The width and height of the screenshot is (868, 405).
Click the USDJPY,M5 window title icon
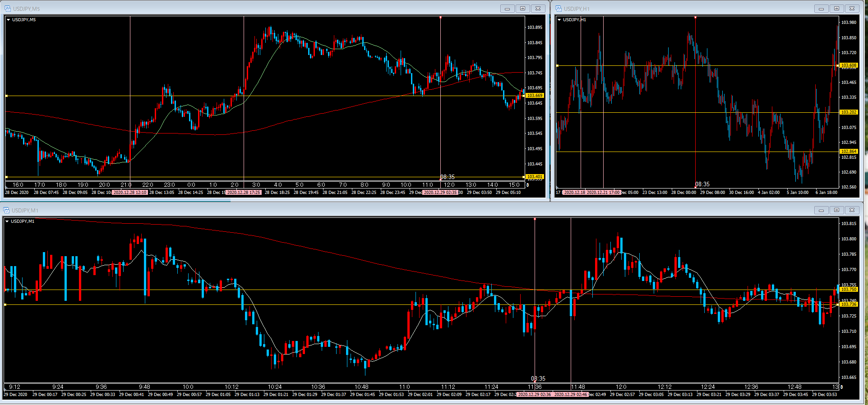(x=7, y=9)
